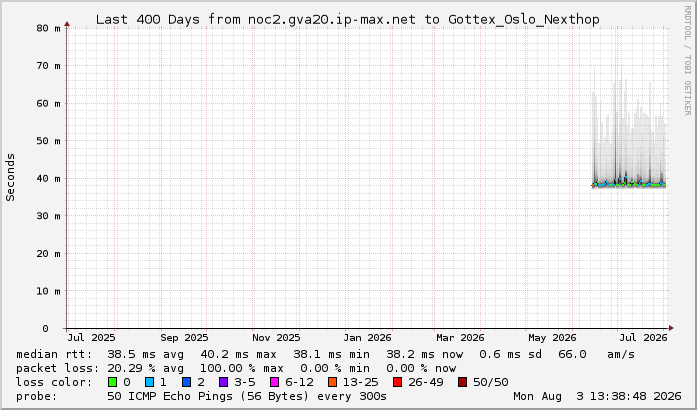Click the Jul 2025 x-axis label
Viewport: 697px width, 410px height.
click(91, 338)
